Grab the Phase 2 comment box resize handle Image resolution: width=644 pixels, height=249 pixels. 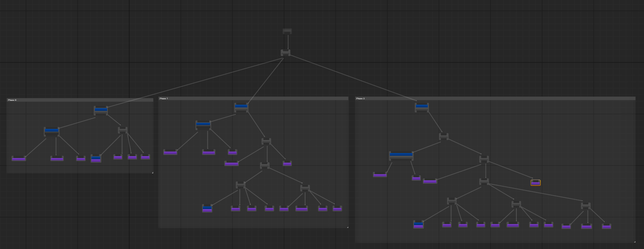pos(634,242)
